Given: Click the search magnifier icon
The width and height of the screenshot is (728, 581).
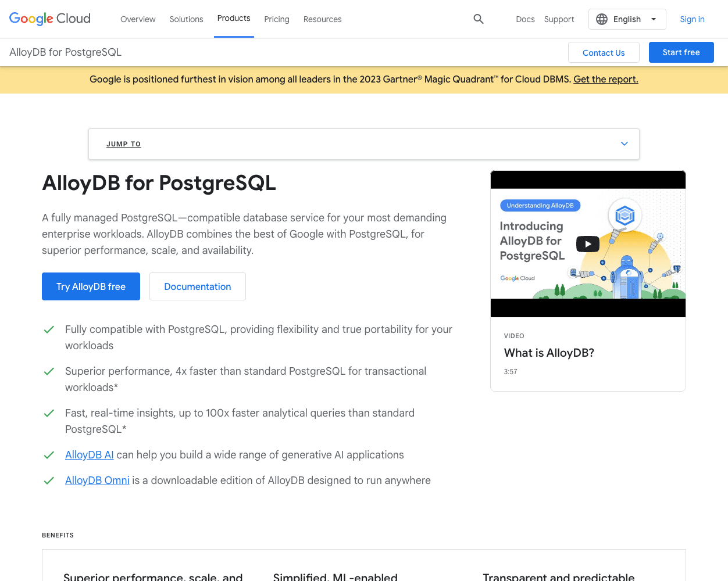Looking at the screenshot, I should click(x=479, y=19).
